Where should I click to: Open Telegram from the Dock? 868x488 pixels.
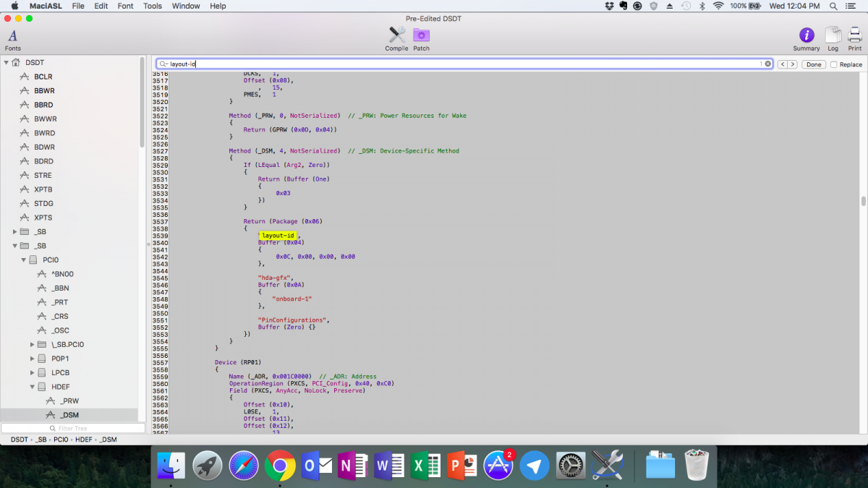coord(535,466)
